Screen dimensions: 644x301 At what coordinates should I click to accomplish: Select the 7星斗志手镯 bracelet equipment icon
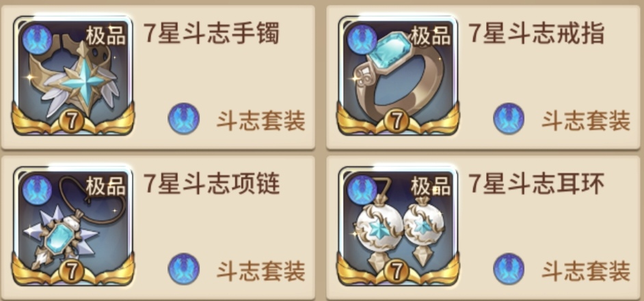(x=72, y=76)
